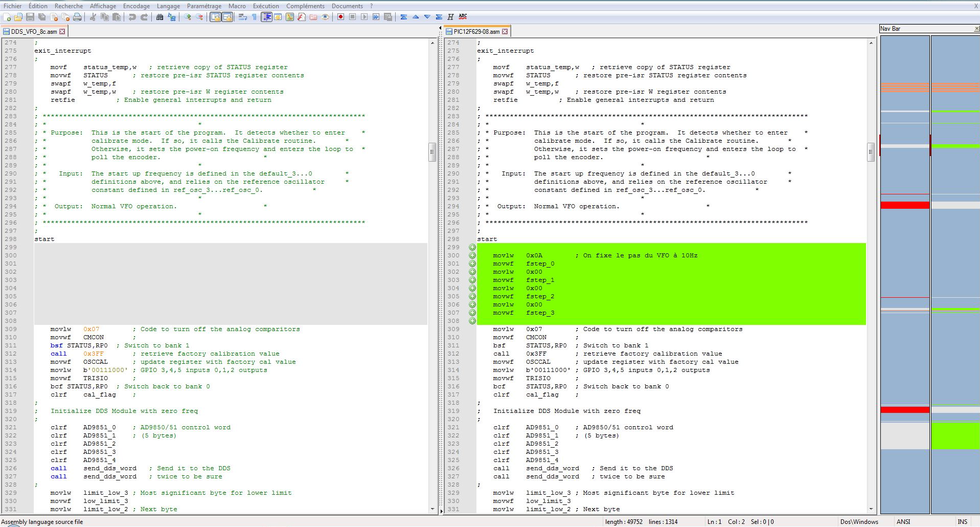Open the Find dialog with the binoculars icon
This screenshot has width=980, height=527.
pos(159,17)
